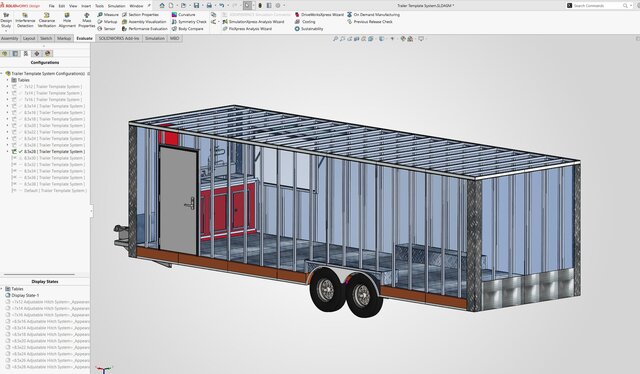Open the Undo history dropdown arrow
Screen dimensions: 640x374
point(227,6)
